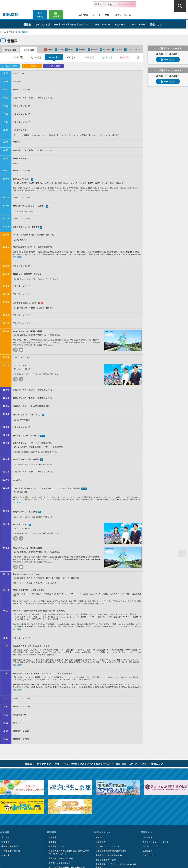
Task: Open the ニュース header link
Action: pyautogui.click(x=96, y=15)
